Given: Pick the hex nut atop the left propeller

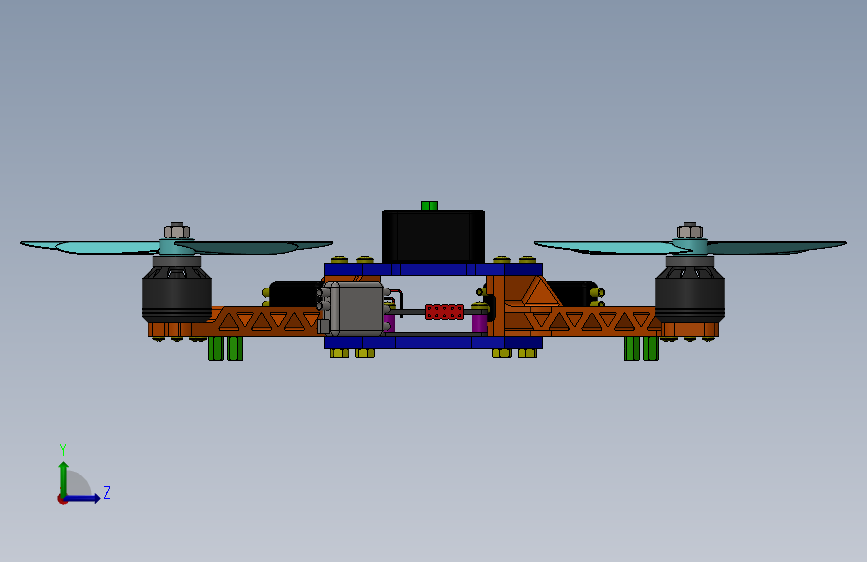Looking at the screenshot, I should pos(177,231).
